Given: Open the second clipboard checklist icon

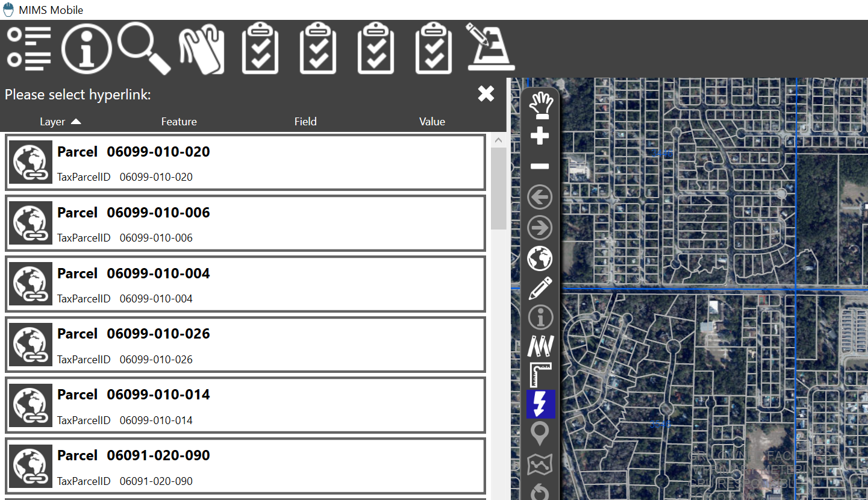Looking at the screenshot, I should 318,48.
